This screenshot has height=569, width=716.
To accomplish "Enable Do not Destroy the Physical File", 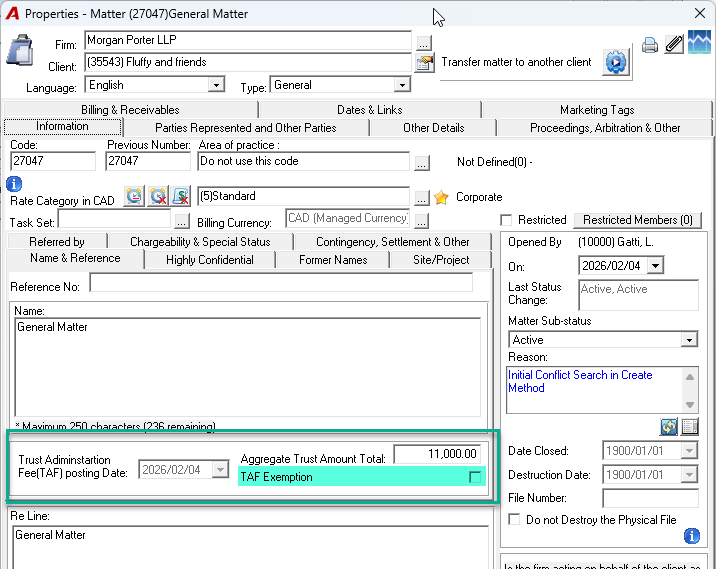I will pos(514,519).
